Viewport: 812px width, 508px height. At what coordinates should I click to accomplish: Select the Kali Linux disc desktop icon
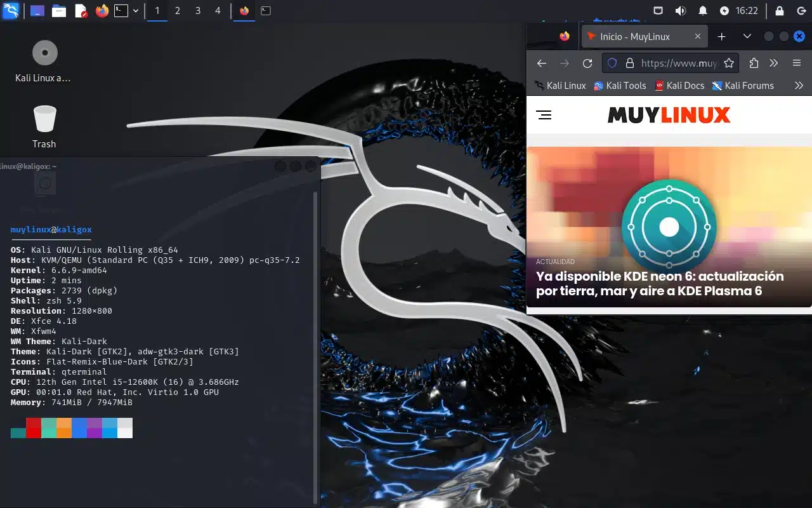point(44,62)
